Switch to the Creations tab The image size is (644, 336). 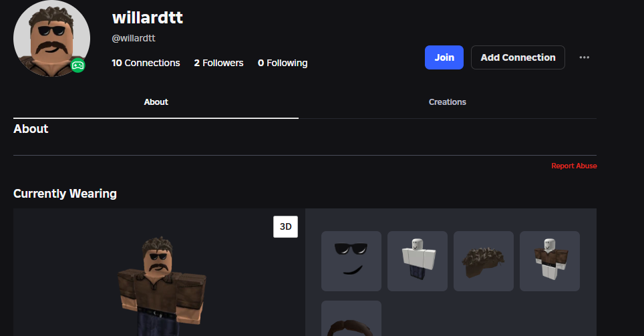tap(448, 102)
